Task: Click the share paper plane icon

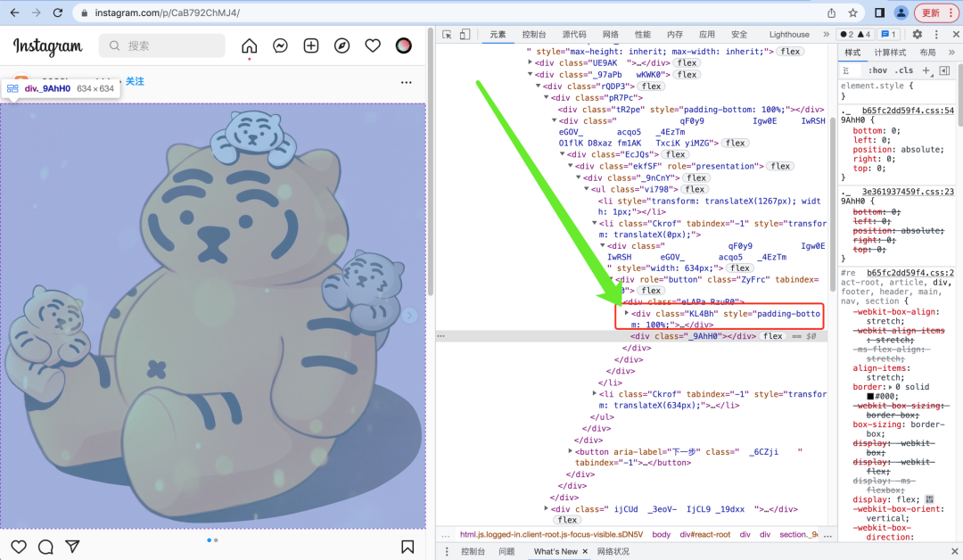Action: [x=73, y=547]
